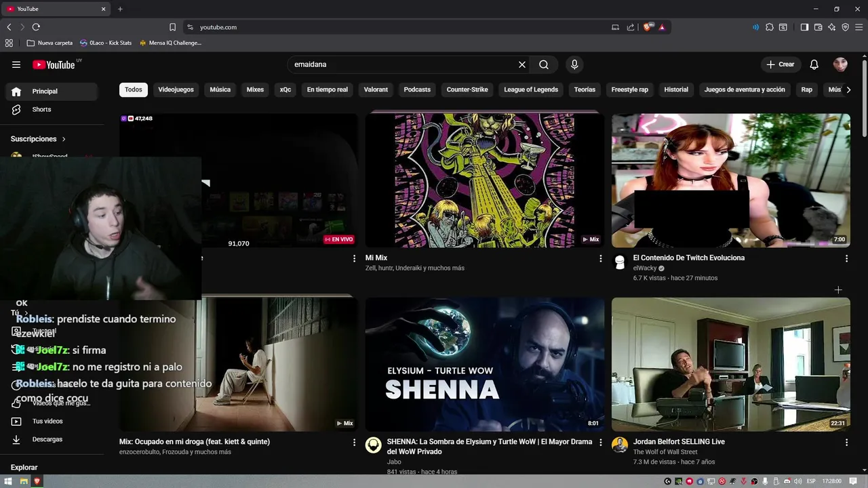Select the Videojuegos filter chip

point(176,89)
